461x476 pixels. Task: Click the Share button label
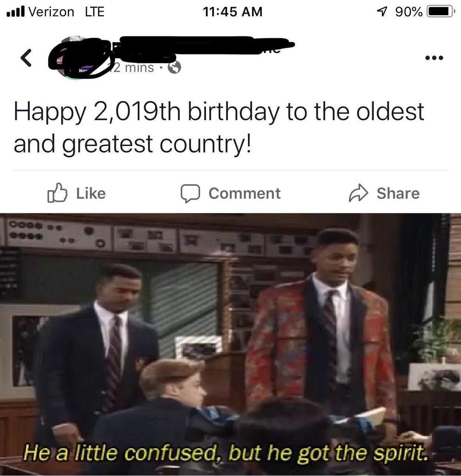(398, 193)
